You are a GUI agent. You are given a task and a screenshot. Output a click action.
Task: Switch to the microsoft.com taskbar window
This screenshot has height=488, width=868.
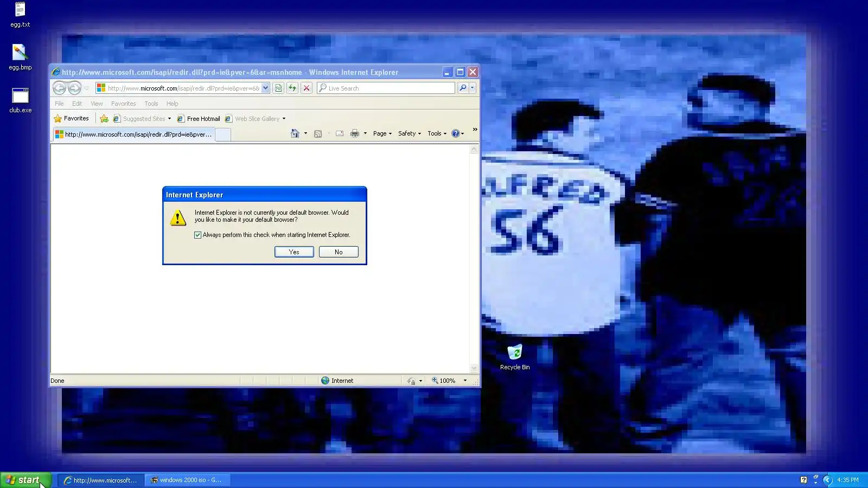coord(101,480)
